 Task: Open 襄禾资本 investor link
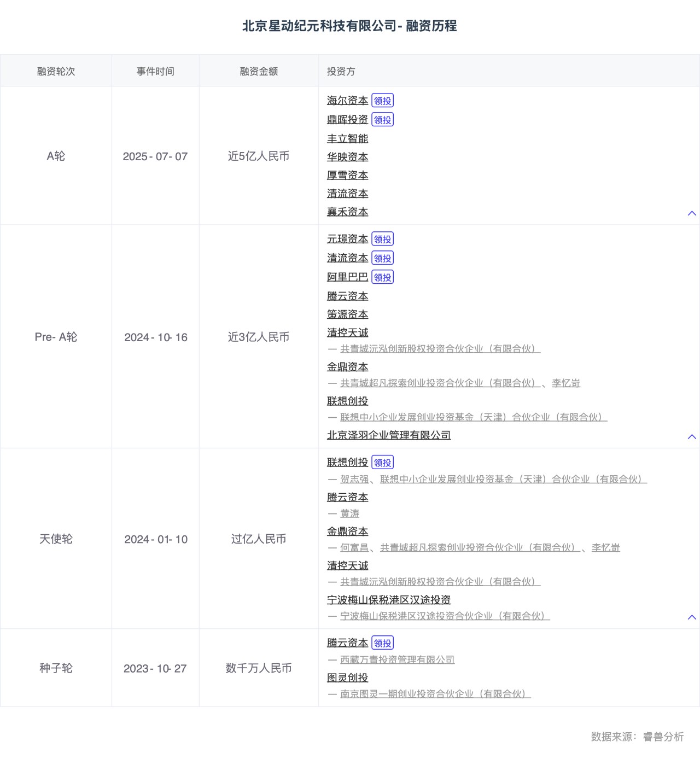(x=347, y=212)
